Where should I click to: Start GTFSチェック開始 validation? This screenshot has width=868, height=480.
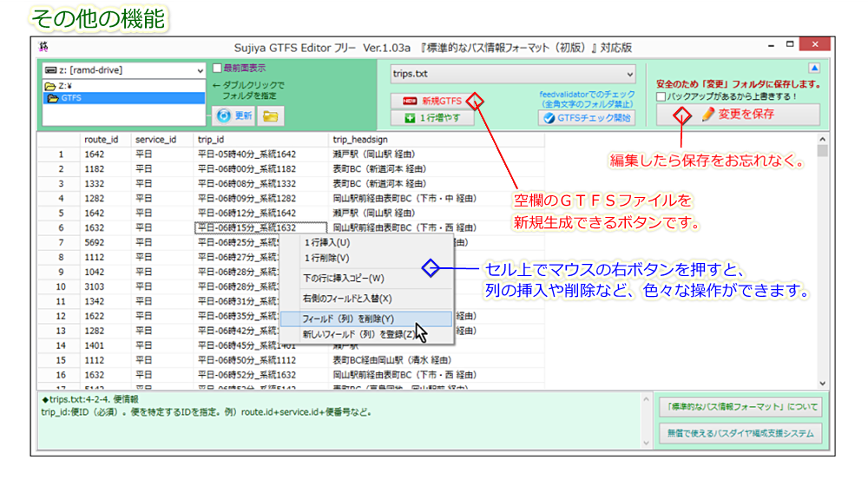point(587,118)
